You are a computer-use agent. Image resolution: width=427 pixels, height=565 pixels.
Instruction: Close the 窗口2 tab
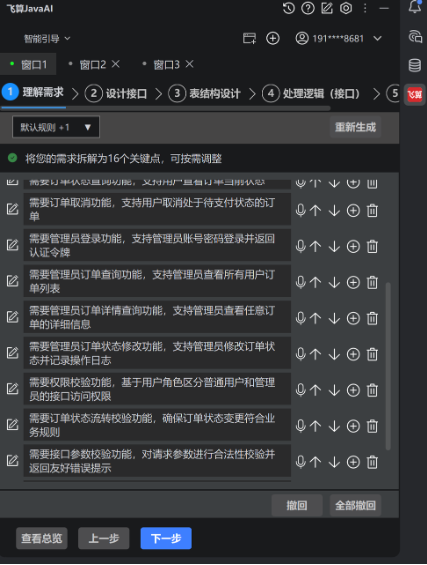point(115,64)
